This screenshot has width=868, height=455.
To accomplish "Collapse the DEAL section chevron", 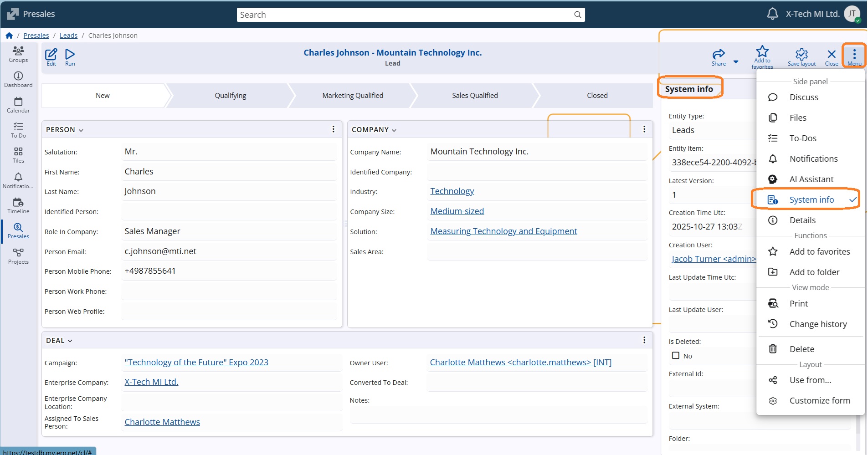I will coord(70,341).
